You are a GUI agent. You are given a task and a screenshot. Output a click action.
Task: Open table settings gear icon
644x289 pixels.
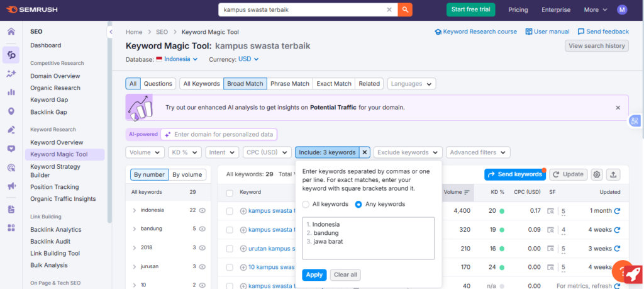click(597, 174)
